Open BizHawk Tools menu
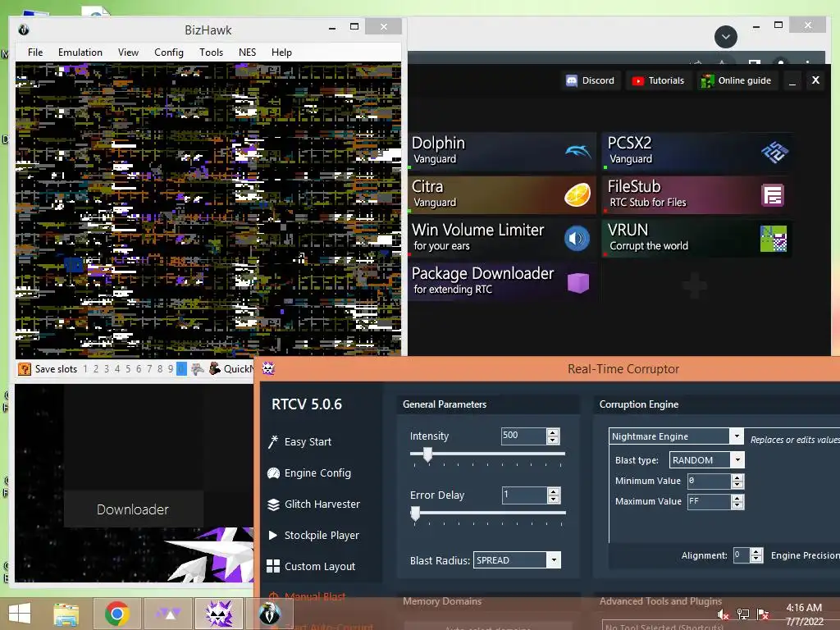 coord(211,52)
